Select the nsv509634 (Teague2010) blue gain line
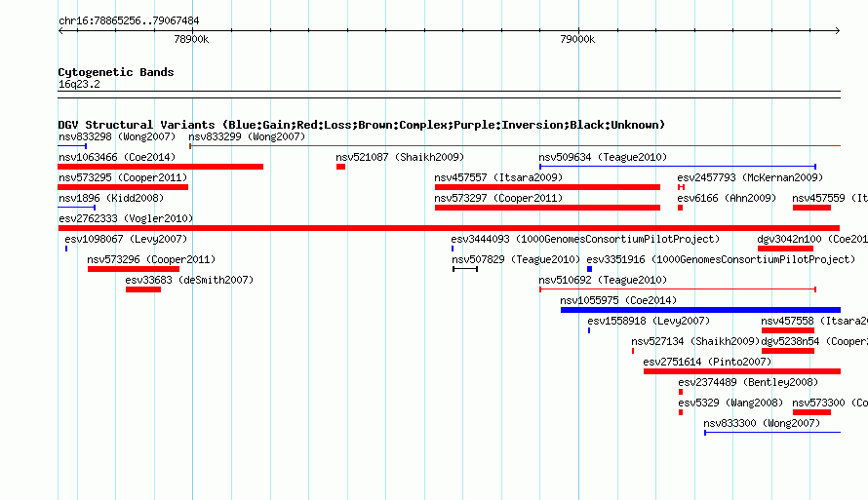Screen dimensions: 868x500 678,167
